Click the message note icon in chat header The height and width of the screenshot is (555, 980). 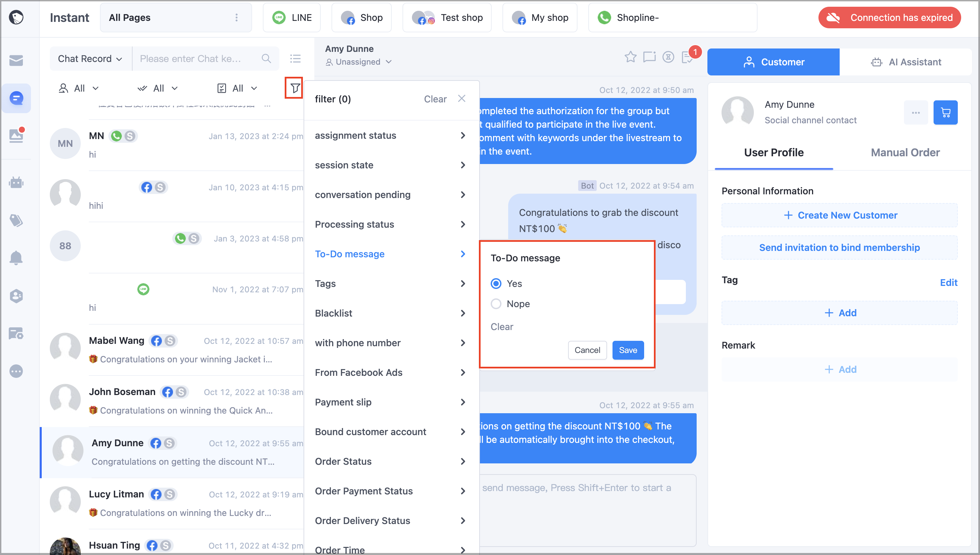pos(650,57)
